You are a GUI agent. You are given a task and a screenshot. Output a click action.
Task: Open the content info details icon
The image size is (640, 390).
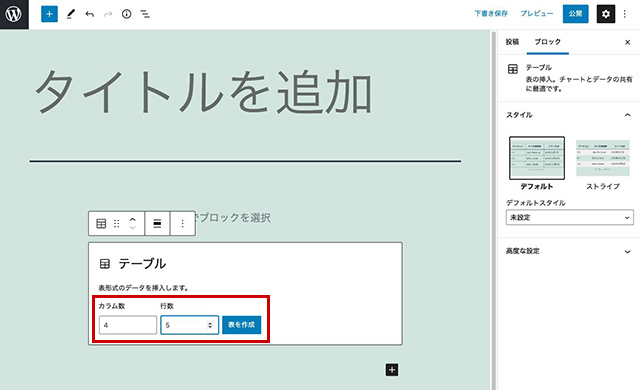pos(127,14)
